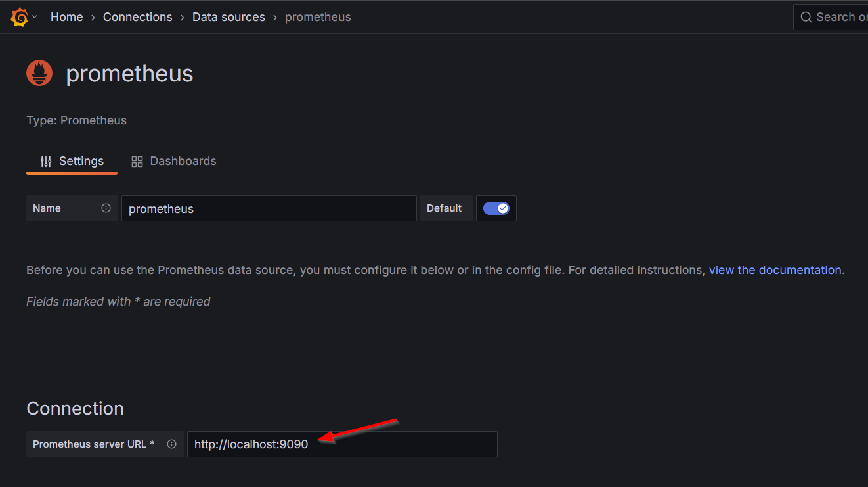868x487 pixels.
Task: Navigate to Home via the breadcrumb
Action: pos(66,16)
